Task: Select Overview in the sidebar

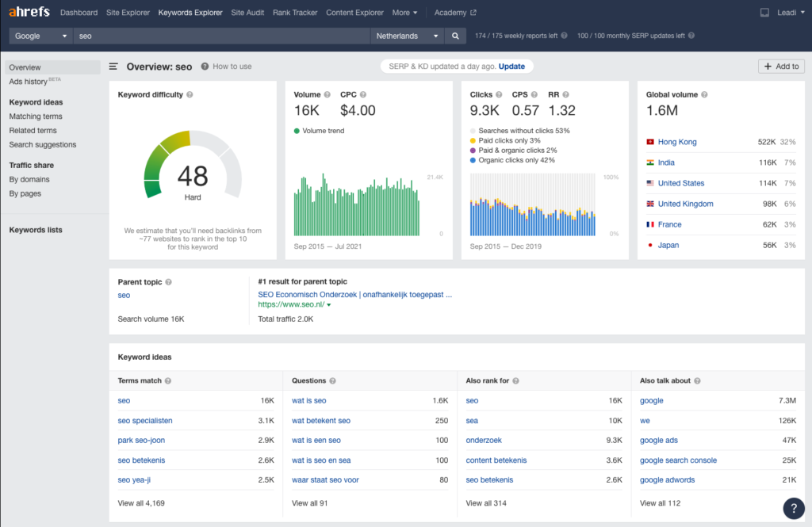Action: (53, 67)
